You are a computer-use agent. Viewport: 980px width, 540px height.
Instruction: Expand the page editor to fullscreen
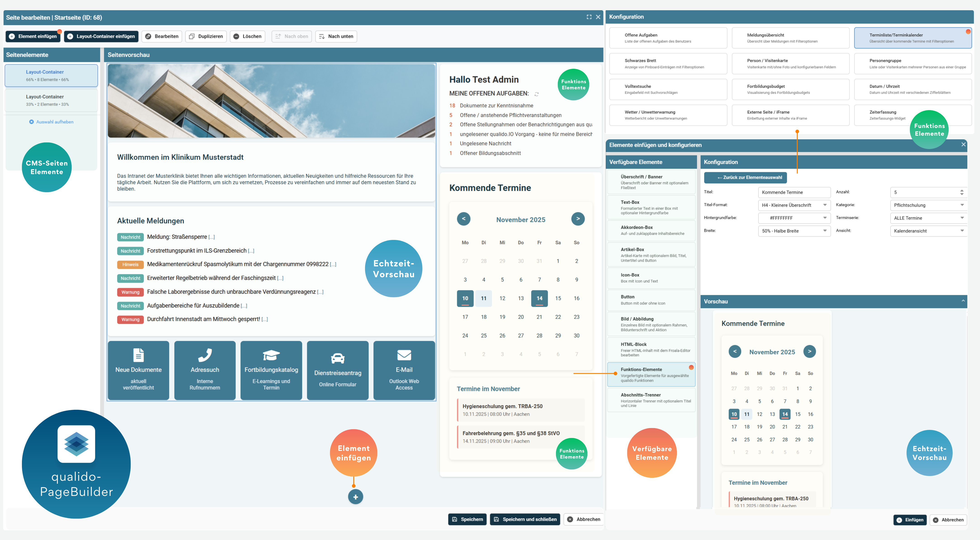[x=589, y=17]
